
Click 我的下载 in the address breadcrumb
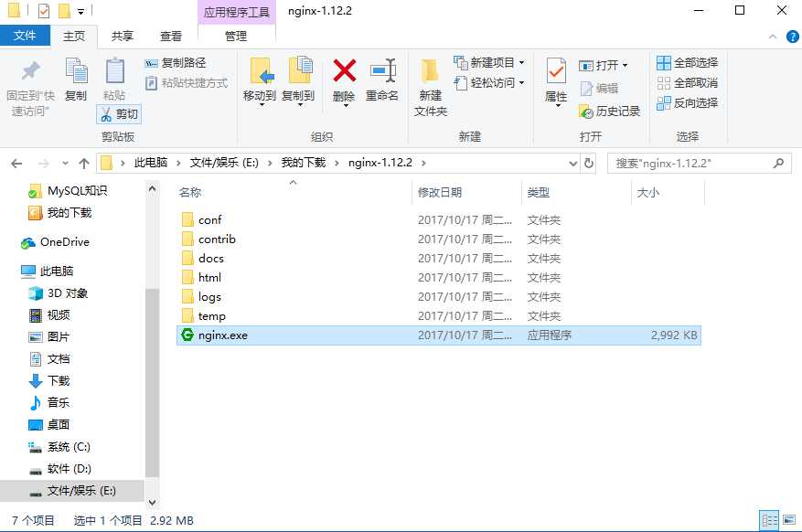[304, 163]
